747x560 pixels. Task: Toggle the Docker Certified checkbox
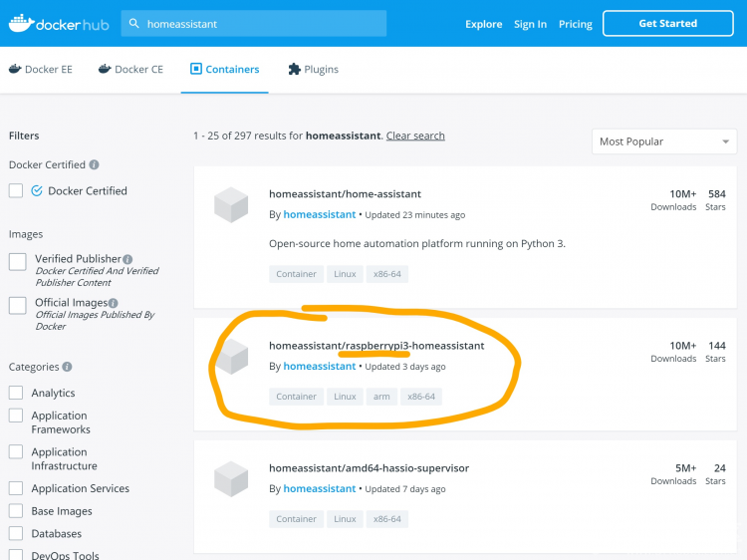click(16, 190)
